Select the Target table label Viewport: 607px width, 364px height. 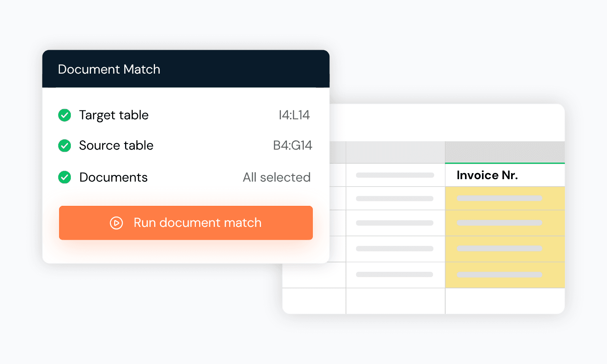[114, 115]
